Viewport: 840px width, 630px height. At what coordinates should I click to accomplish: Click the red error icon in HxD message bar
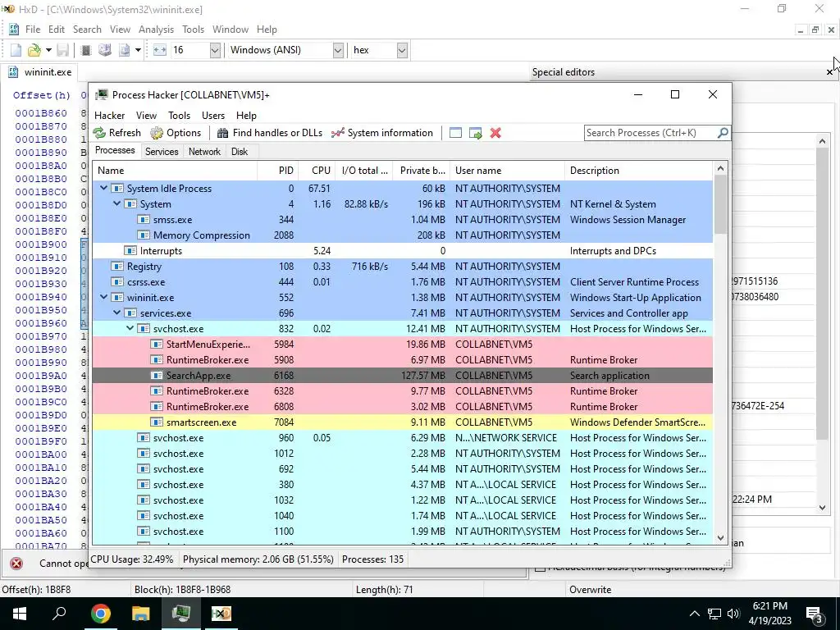point(16,563)
